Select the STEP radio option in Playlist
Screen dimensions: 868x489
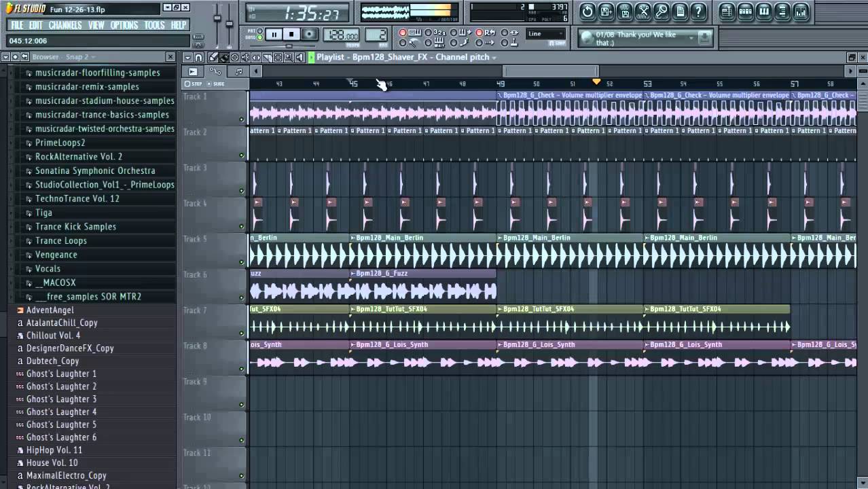pos(187,84)
